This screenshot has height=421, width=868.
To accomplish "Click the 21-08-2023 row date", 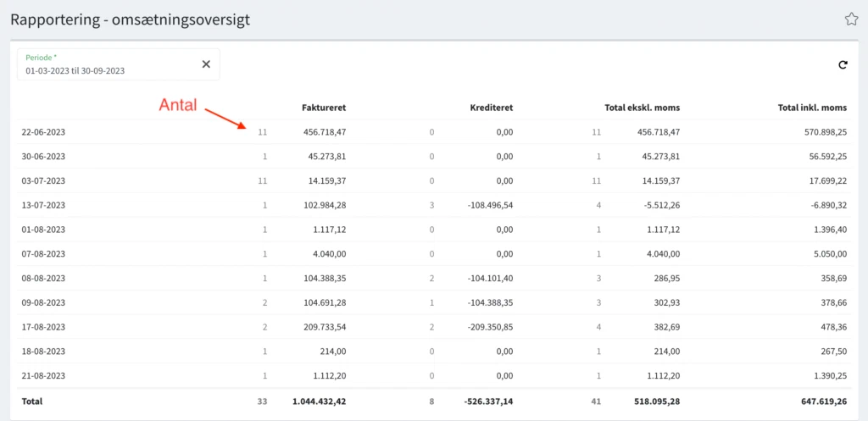I will pos(44,376).
